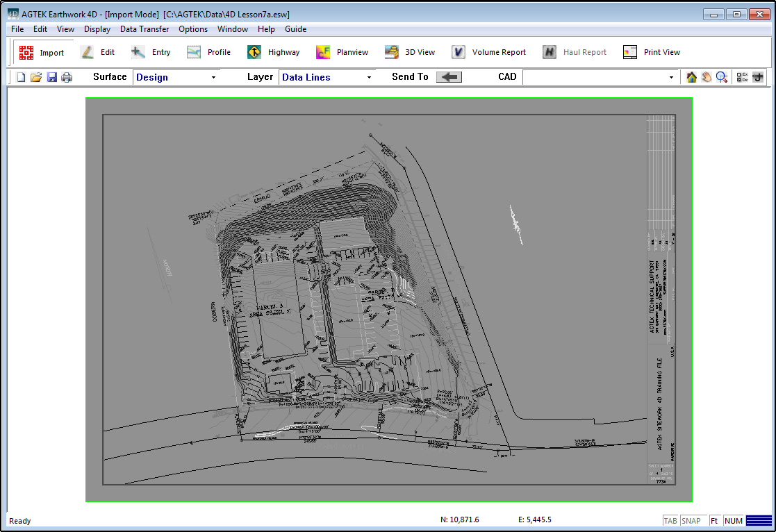Open the Print View

click(x=652, y=53)
